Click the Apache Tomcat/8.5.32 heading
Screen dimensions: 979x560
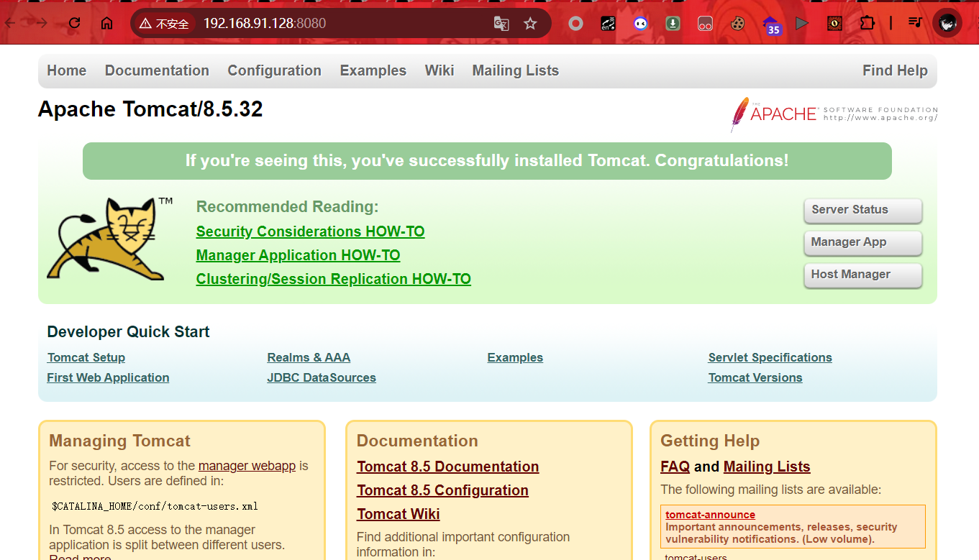[x=150, y=109]
